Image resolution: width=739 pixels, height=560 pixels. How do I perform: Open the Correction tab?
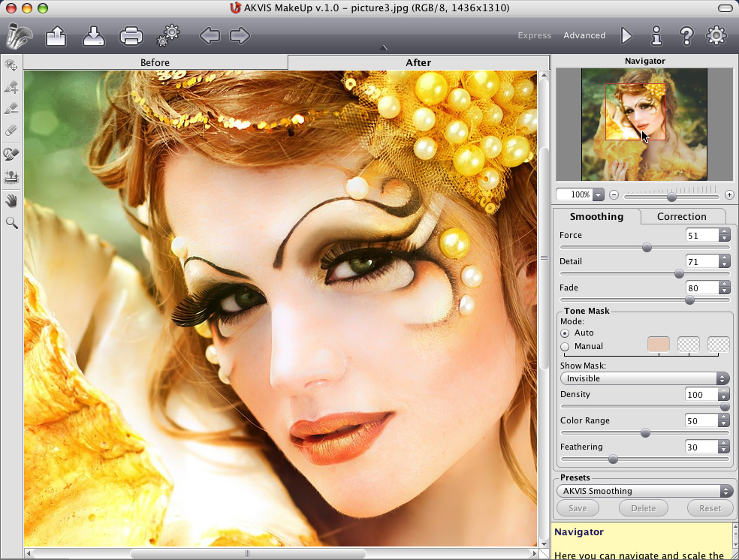pyautogui.click(x=681, y=216)
